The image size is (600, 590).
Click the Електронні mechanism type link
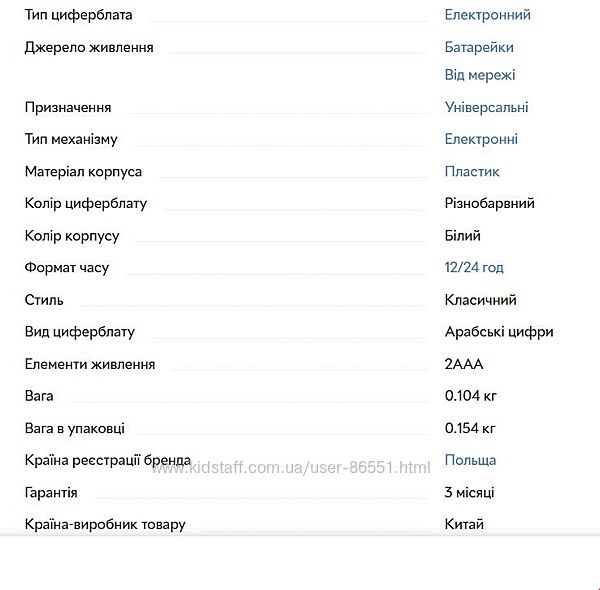[481, 139]
